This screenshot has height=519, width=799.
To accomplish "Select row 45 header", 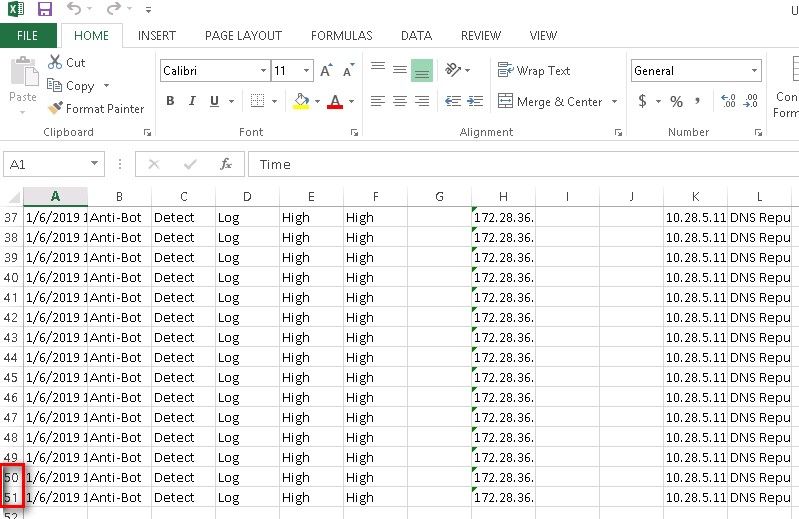I will point(11,377).
